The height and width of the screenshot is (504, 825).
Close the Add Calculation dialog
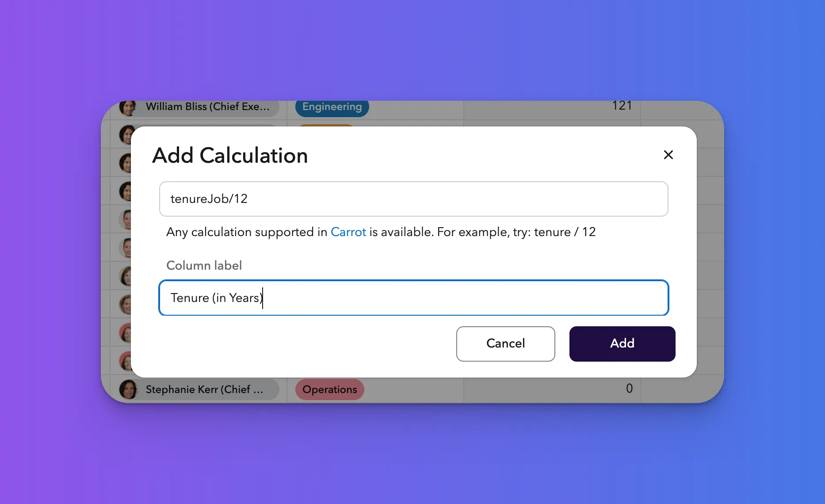click(x=668, y=155)
